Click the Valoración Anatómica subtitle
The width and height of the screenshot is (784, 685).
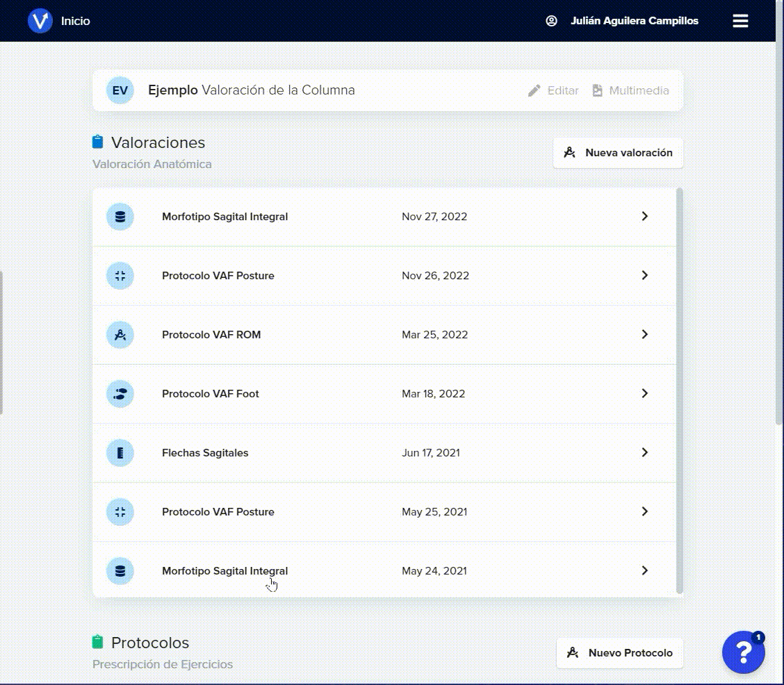[x=152, y=165]
